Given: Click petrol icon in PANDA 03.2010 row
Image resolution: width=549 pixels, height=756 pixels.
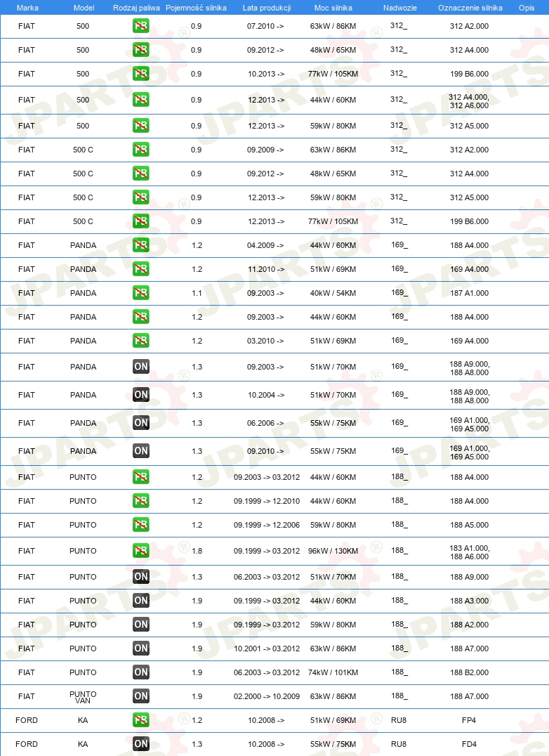Looking at the screenshot, I should pos(140,340).
